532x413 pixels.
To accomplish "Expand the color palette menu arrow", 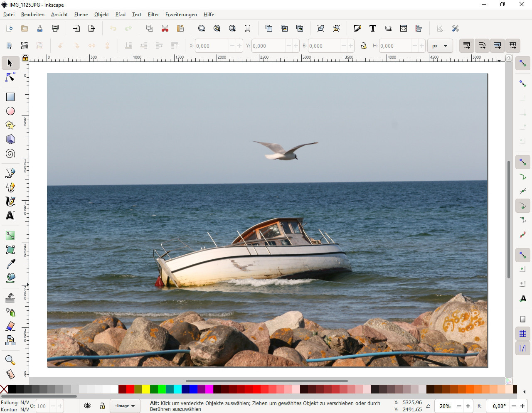I will 524,391.
